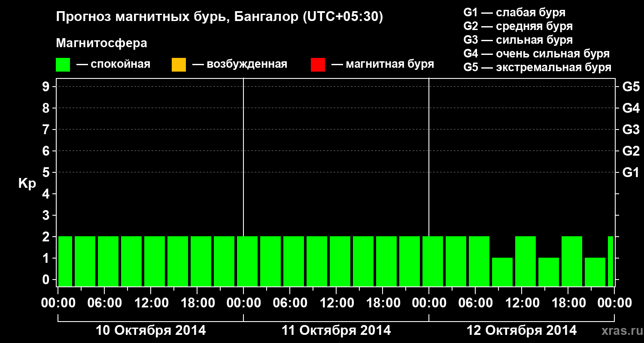Click the '06:00' time label under 12 October
This screenshot has width=644, height=343.
tap(476, 303)
